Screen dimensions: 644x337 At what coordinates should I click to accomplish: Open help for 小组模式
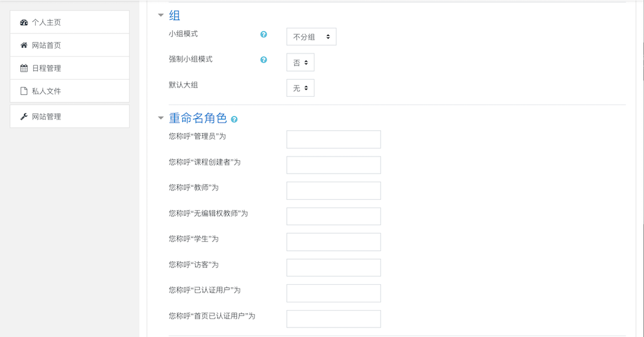pyautogui.click(x=264, y=35)
